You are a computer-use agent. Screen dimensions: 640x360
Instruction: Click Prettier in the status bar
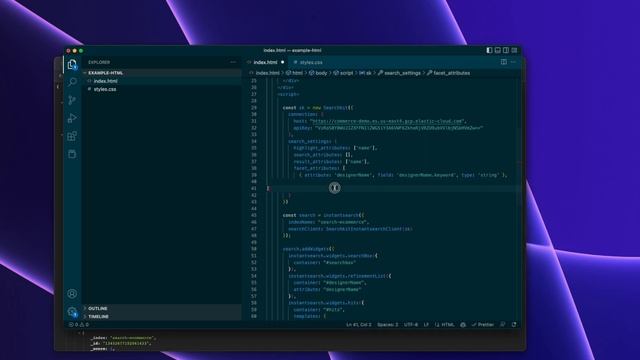pos(483,324)
